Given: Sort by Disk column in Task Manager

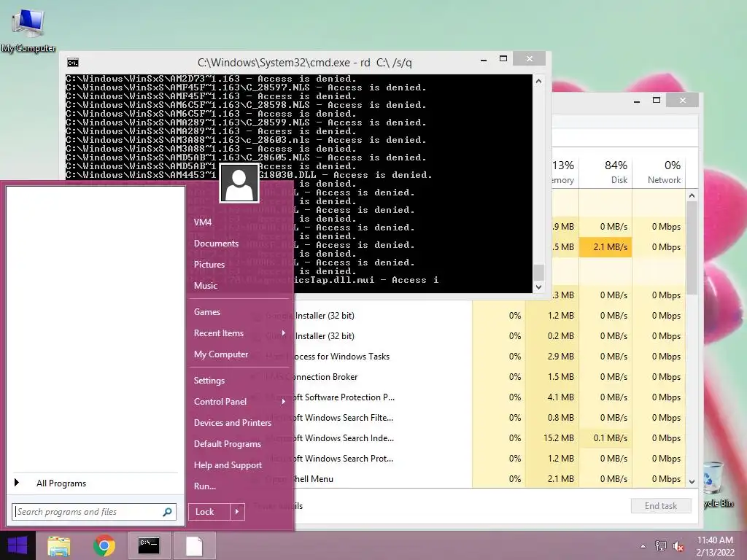Looking at the screenshot, I should pyautogui.click(x=606, y=172).
